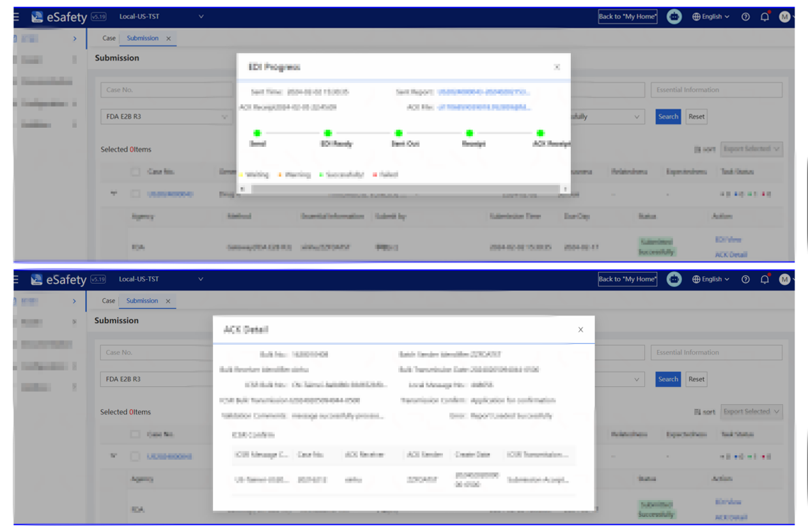This screenshot has height=532, width=808.
Task: Open case number link in EDI Progress screenshot
Action: coord(170,194)
